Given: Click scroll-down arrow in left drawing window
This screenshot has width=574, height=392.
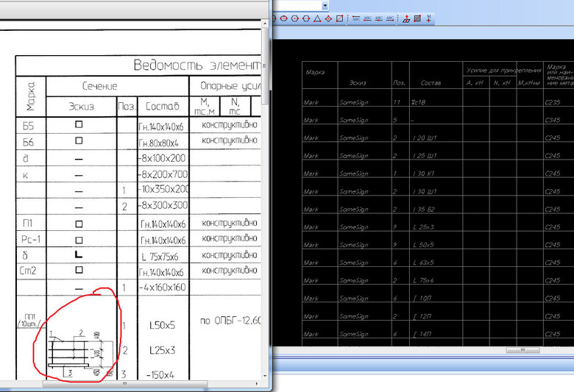Looking at the screenshot, I should point(265,376).
